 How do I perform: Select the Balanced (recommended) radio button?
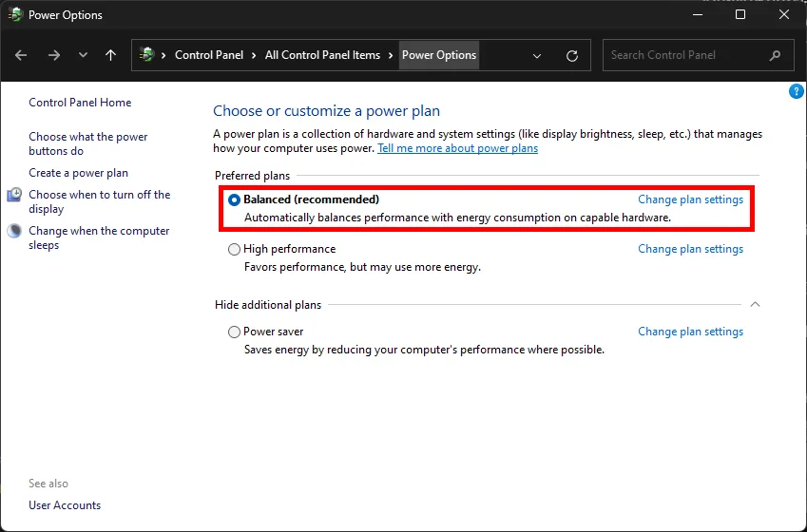coord(234,199)
